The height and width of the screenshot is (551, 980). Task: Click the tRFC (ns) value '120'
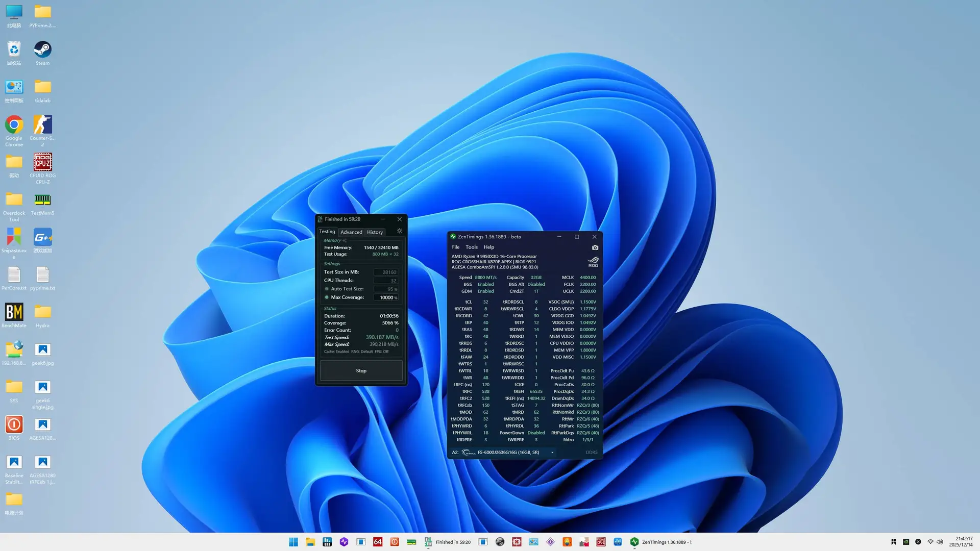point(485,385)
